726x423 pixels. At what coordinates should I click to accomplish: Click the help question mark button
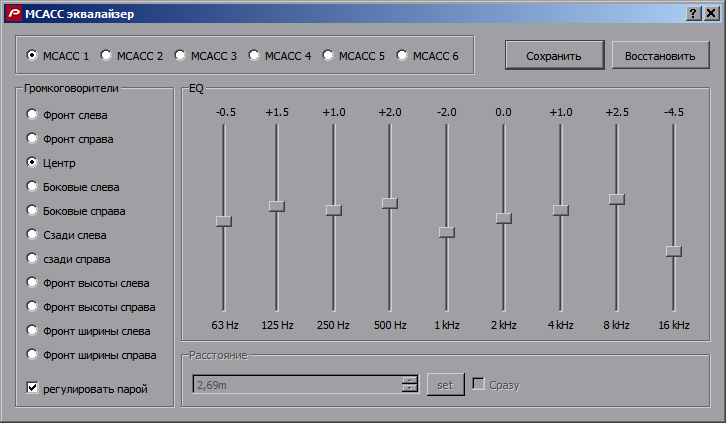(693, 13)
